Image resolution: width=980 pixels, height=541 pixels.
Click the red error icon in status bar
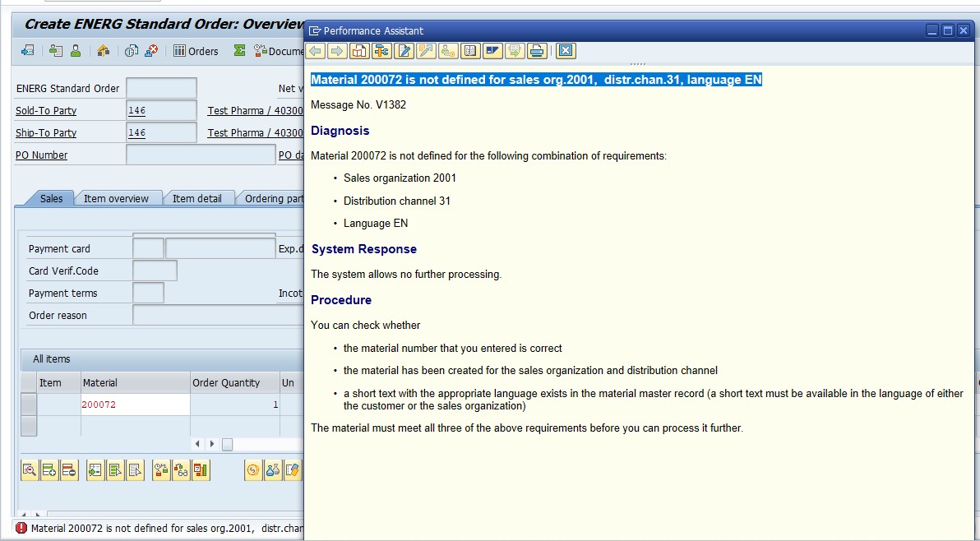tap(22, 529)
